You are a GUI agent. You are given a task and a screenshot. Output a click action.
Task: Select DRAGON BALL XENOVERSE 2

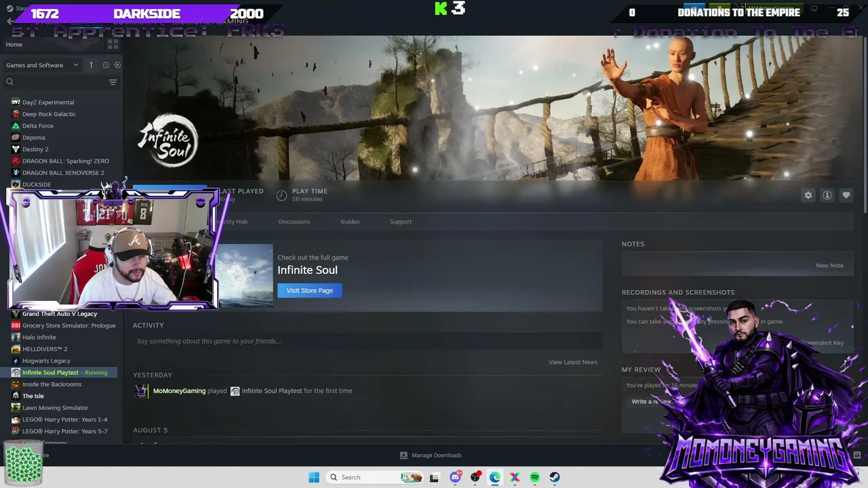click(x=63, y=173)
